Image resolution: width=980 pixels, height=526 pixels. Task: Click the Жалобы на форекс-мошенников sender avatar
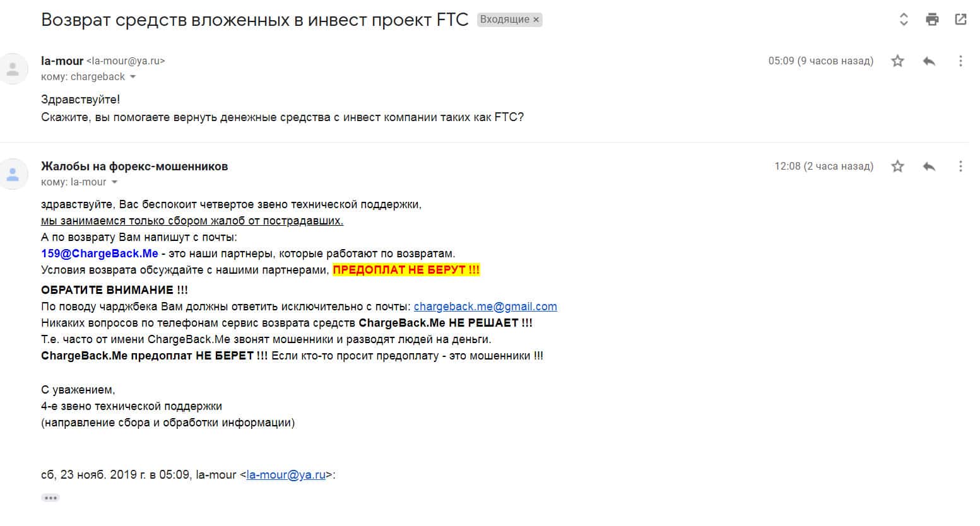click(x=13, y=173)
